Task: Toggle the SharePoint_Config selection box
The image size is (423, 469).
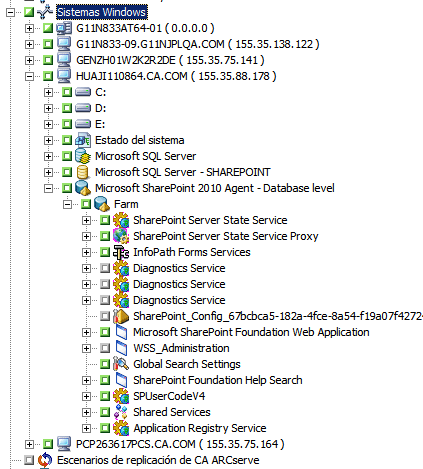Action: 105,316
